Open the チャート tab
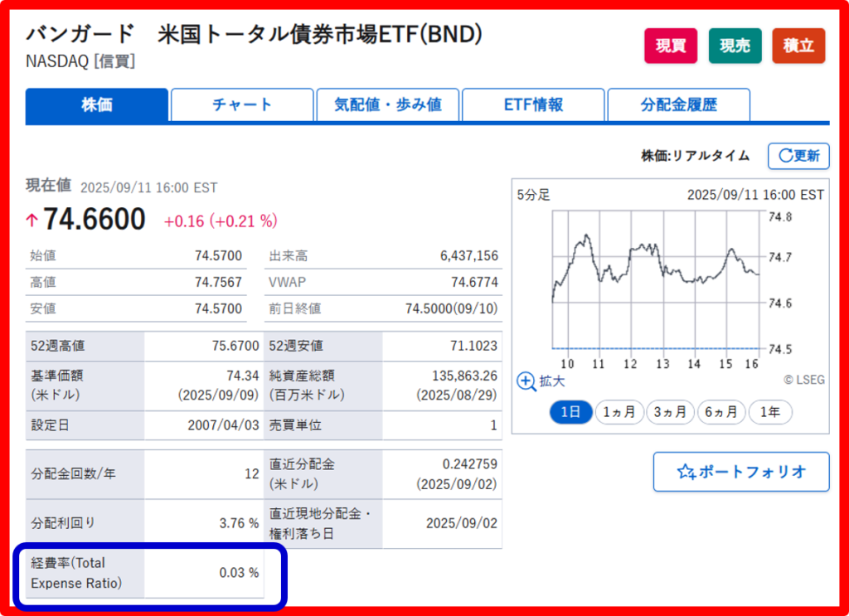 point(242,105)
